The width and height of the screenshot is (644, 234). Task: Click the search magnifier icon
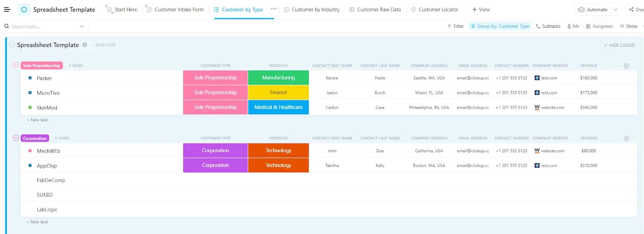point(6,26)
